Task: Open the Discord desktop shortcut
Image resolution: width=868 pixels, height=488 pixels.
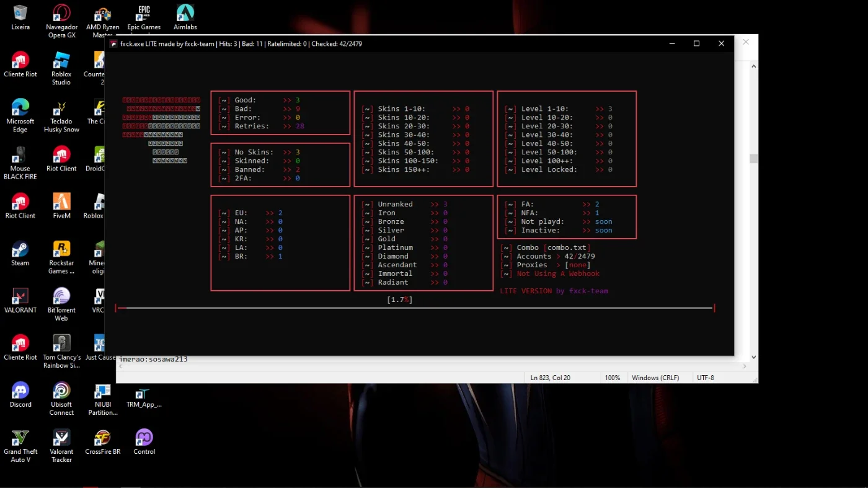Action: pos(20,394)
